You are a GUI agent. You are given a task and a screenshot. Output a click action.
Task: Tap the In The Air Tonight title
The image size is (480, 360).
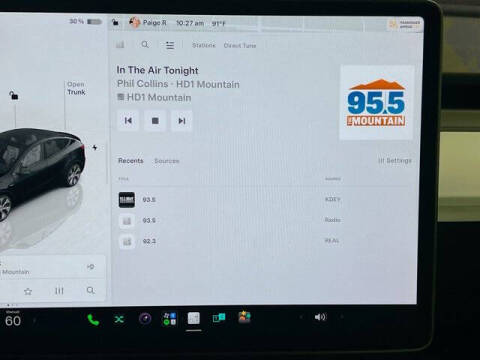[x=157, y=70]
